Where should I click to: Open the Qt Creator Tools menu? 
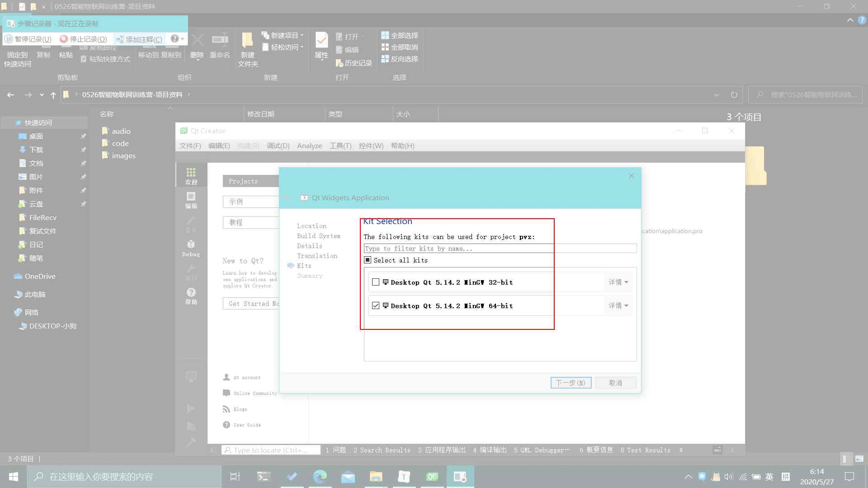pos(340,145)
